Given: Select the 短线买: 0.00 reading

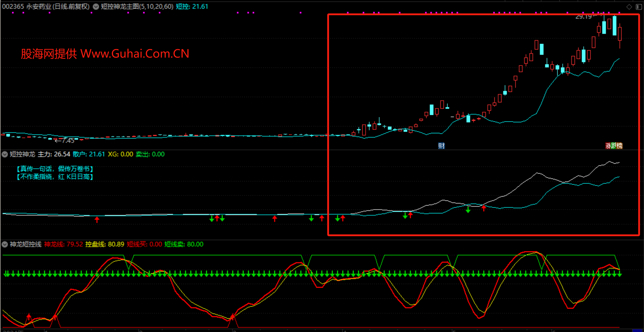Looking at the screenshot, I should click(144, 244).
